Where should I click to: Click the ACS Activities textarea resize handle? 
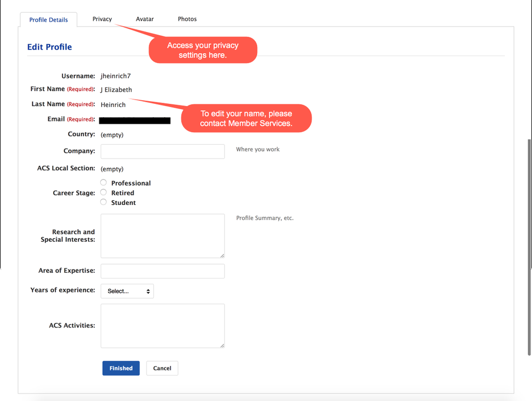click(x=222, y=346)
